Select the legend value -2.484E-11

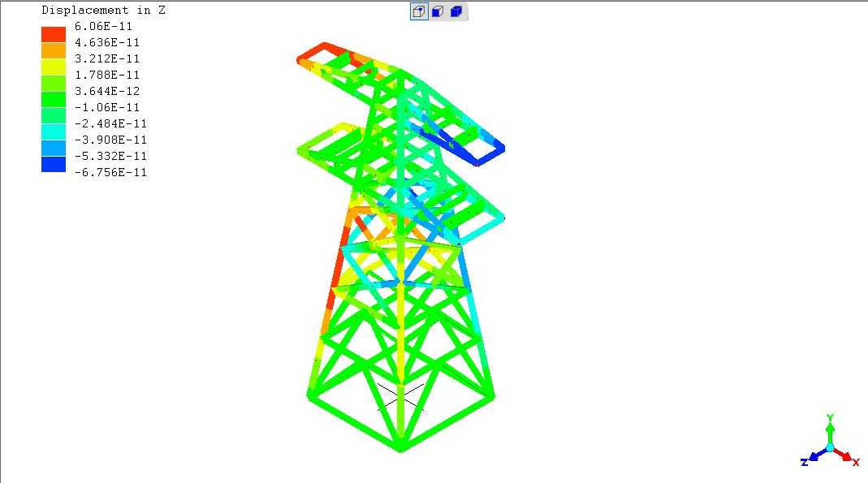[110, 123]
